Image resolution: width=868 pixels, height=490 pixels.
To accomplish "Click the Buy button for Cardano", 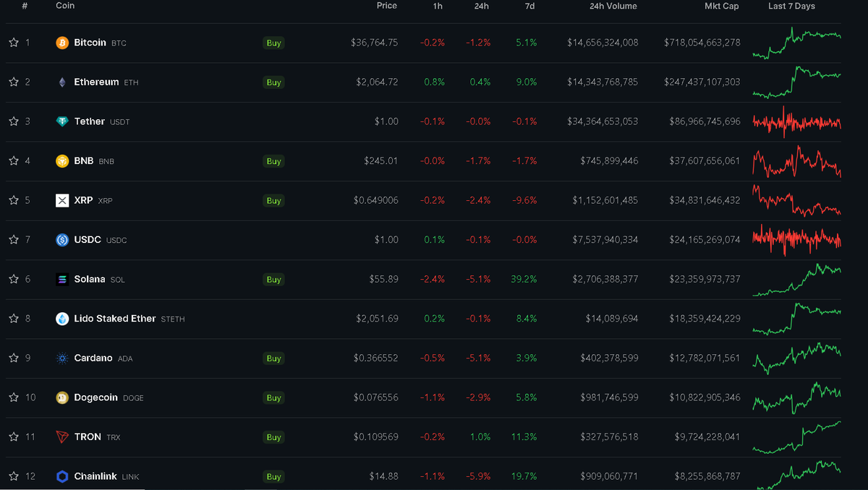I will point(273,358).
